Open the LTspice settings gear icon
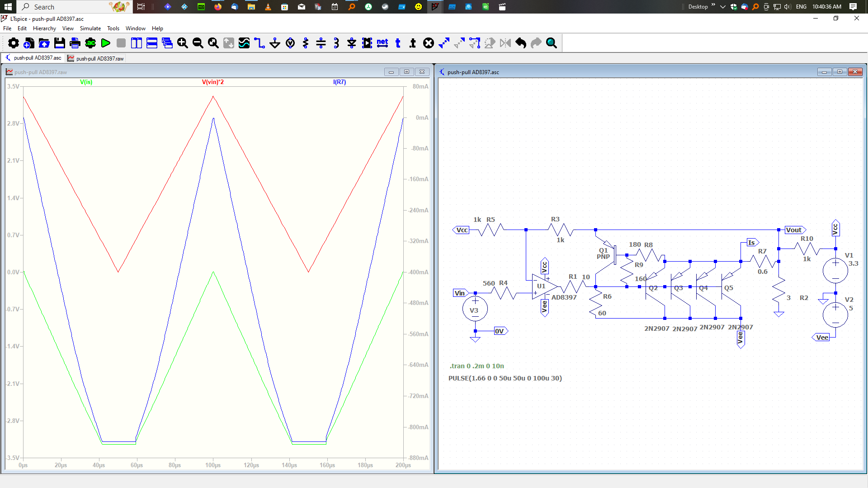The width and height of the screenshot is (868, 488). point(14,43)
